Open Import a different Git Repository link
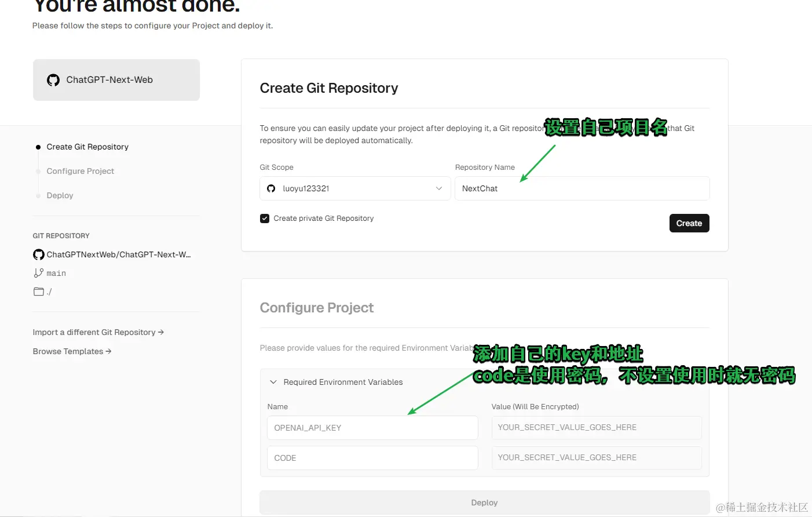Screen dimensions: 812x517 click(98, 332)
